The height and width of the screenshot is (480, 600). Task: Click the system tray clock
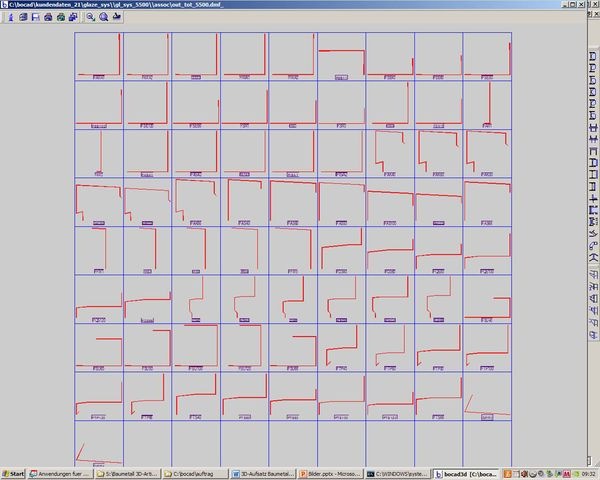tap(586, 473)
